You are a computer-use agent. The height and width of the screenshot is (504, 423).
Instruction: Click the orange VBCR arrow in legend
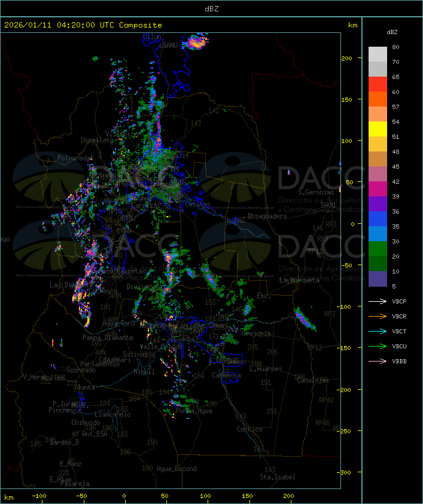pos(378,317)
